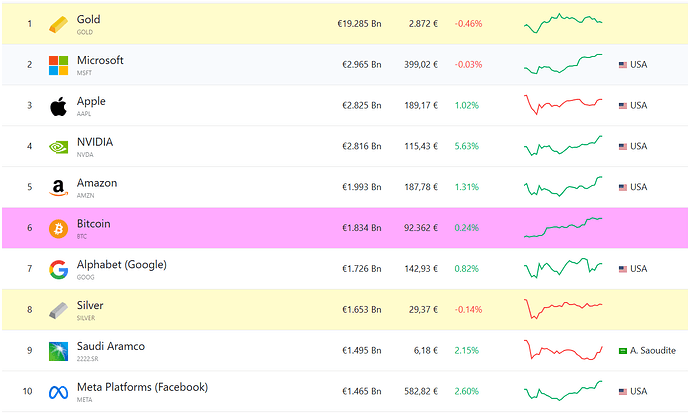
Task: Open the Microsoft company link
Action: [100, 60]
